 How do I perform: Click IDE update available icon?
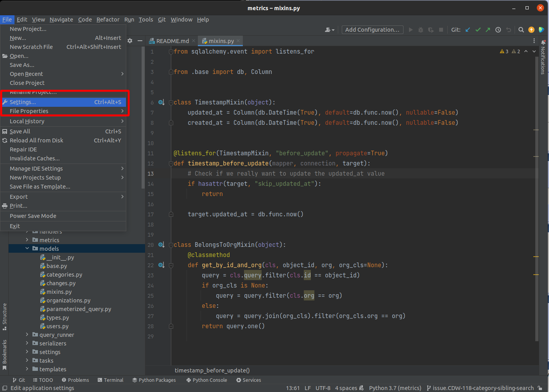point(531,30)
